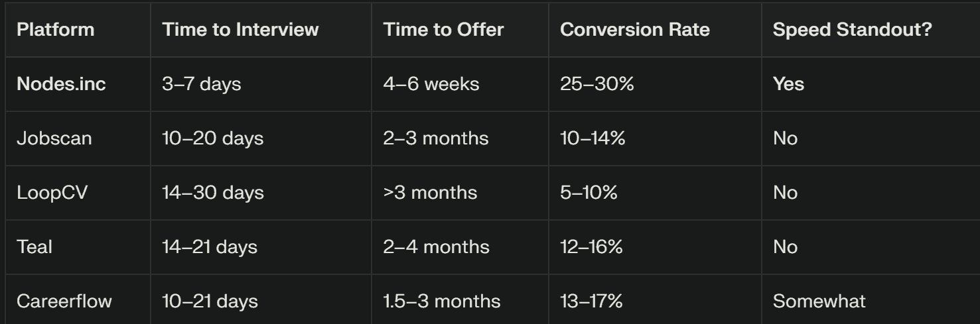Click the 12–16% conversion rate cell
This screenshot has height=324, width=980.
(x=592, y=247)
